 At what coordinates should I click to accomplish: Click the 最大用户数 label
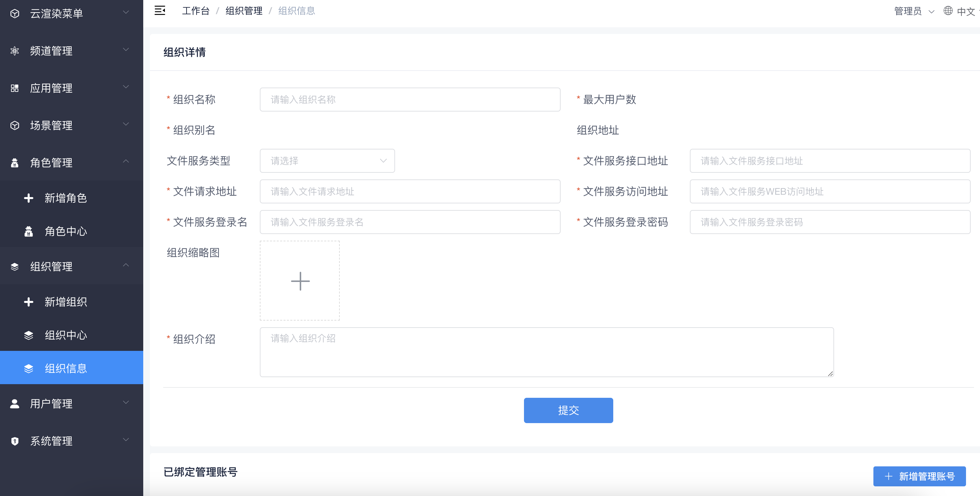coord(610,100)
